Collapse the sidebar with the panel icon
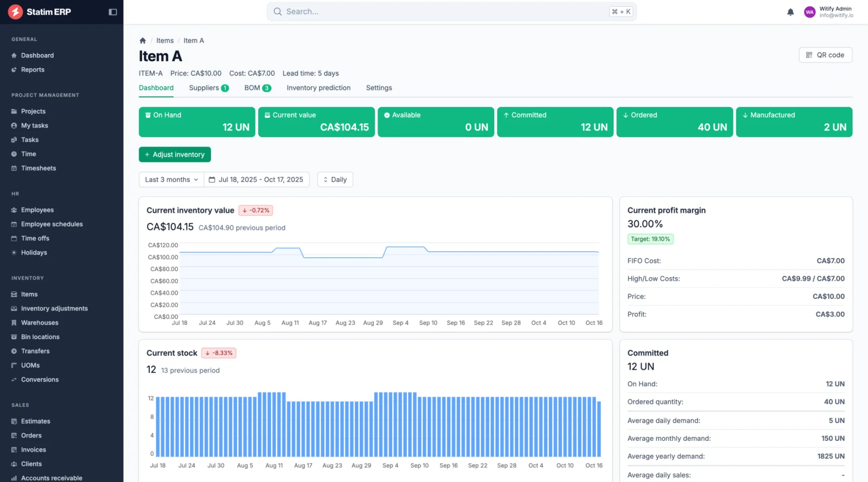 [113, 12]
